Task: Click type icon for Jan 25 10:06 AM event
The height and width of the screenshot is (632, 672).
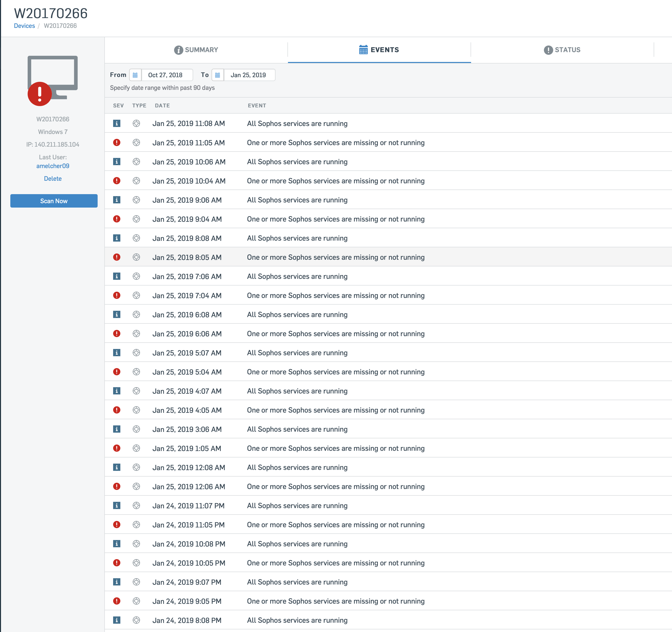Action: [x=136, y=162]
